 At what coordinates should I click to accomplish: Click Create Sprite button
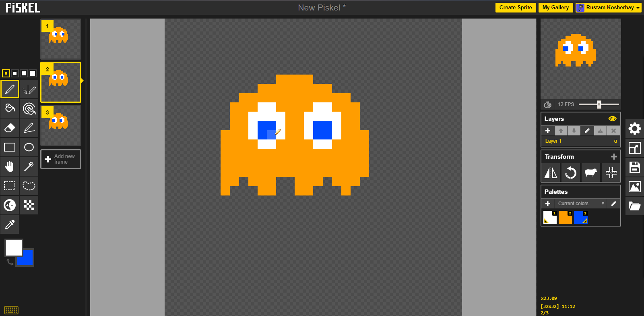click(516, 8)
